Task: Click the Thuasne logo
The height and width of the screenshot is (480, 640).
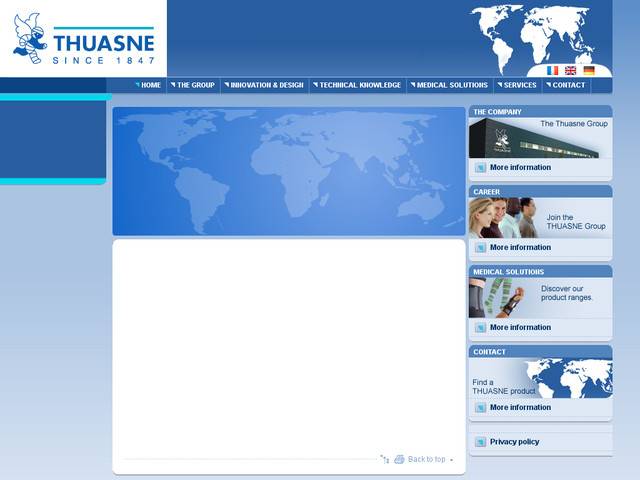Action: click(84, 39)
